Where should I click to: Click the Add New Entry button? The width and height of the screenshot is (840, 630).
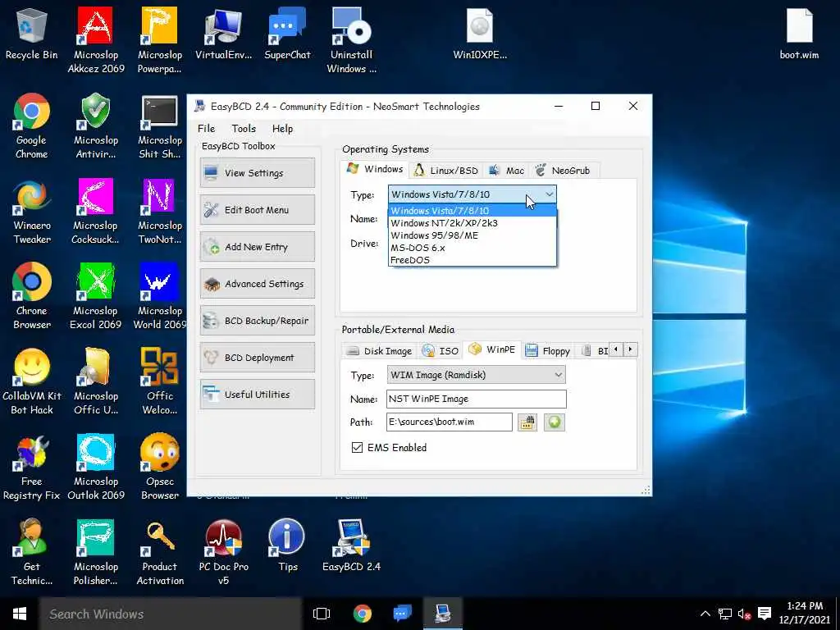pos(257,246)
